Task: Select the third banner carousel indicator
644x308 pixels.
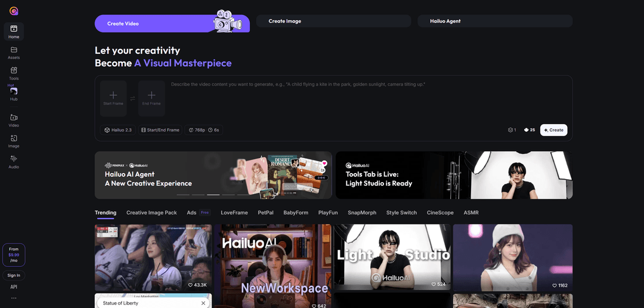Action: [213, 195]
